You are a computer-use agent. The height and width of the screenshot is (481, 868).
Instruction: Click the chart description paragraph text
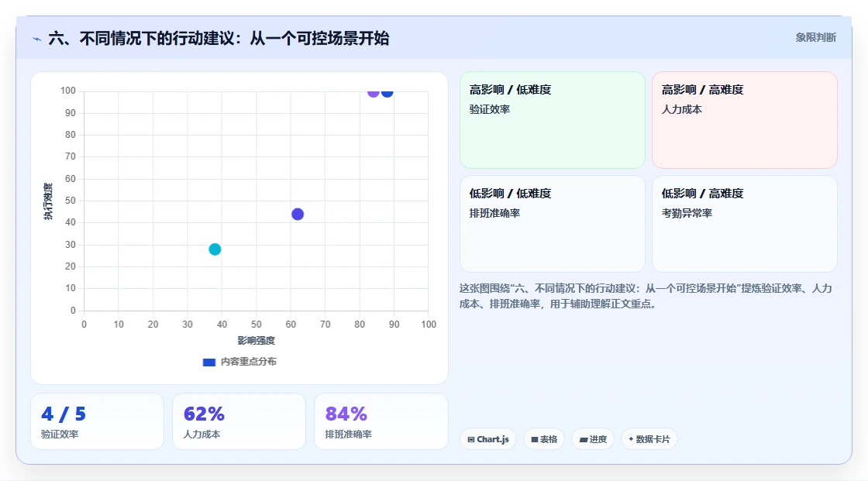click(x=646, y=296)
